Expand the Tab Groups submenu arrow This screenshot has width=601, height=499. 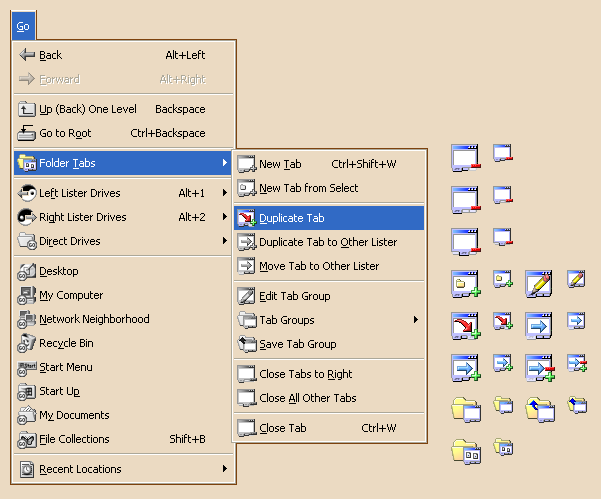(415, 320)
